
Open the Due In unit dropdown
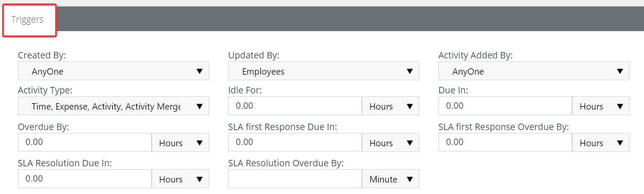click(x=601, y=106)
